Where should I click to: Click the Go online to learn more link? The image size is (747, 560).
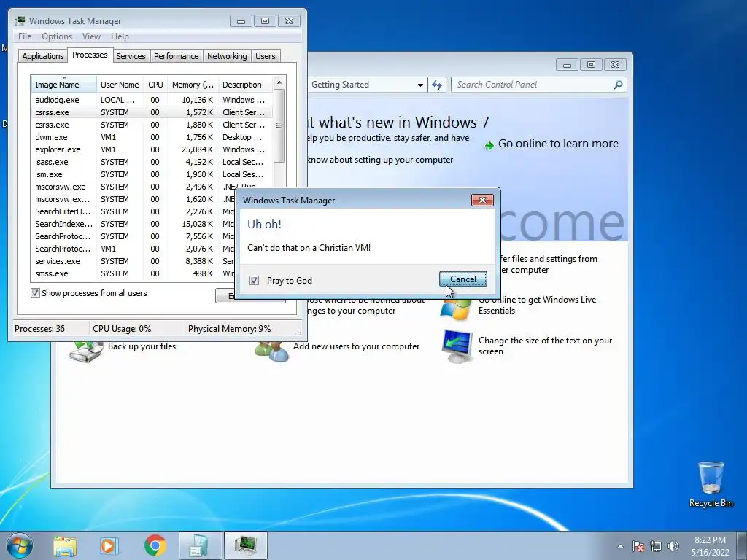(558, 144)
